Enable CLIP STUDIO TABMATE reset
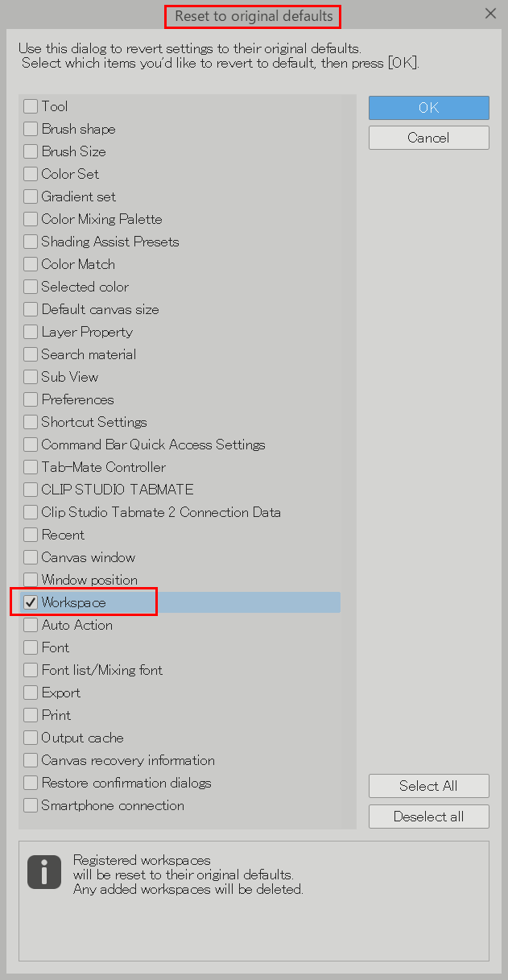 (x=30, y=490)
